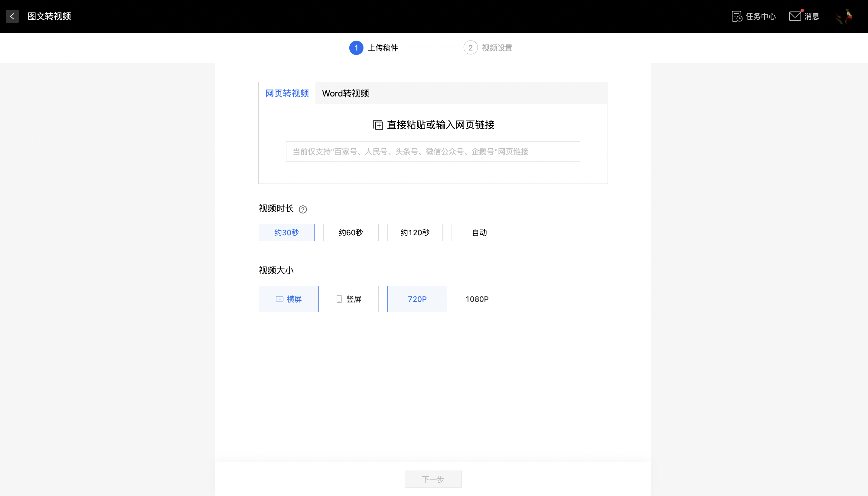Select 720P resolution
The height and width of the screenshot is (496, 868).
(417, 299)
